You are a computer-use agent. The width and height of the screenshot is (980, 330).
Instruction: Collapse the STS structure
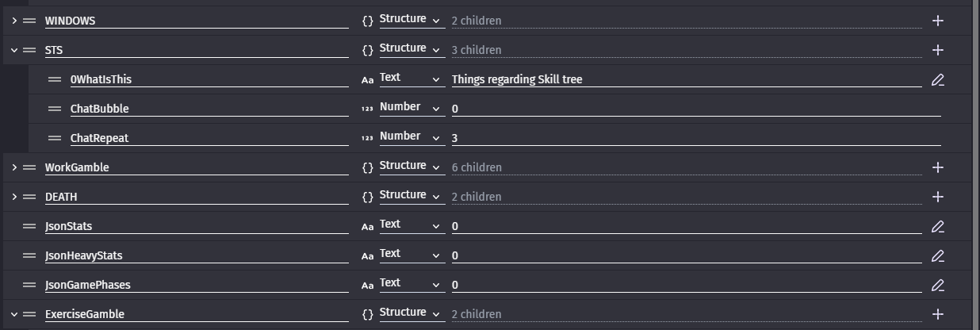point(14,50)
